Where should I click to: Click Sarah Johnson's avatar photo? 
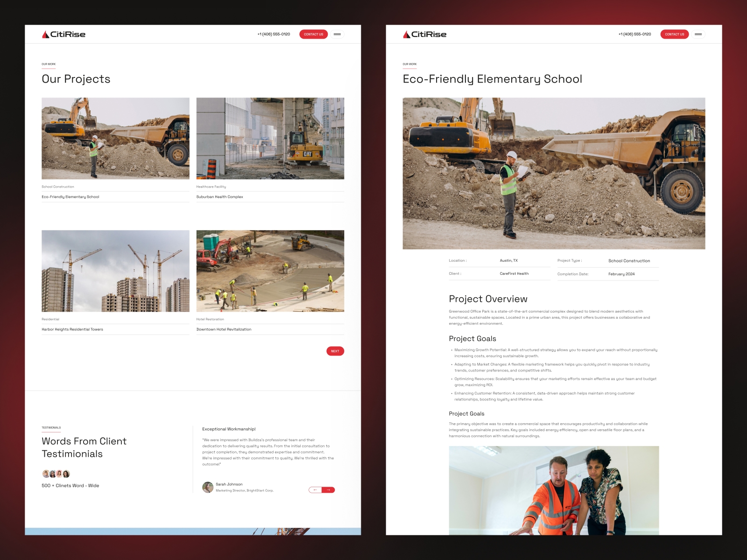208,487
